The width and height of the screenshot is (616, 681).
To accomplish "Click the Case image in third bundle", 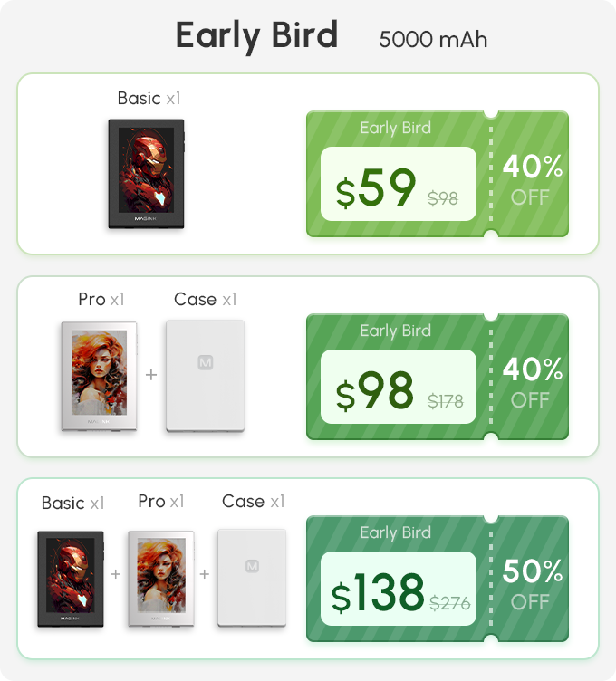I will tap(252, 579).
